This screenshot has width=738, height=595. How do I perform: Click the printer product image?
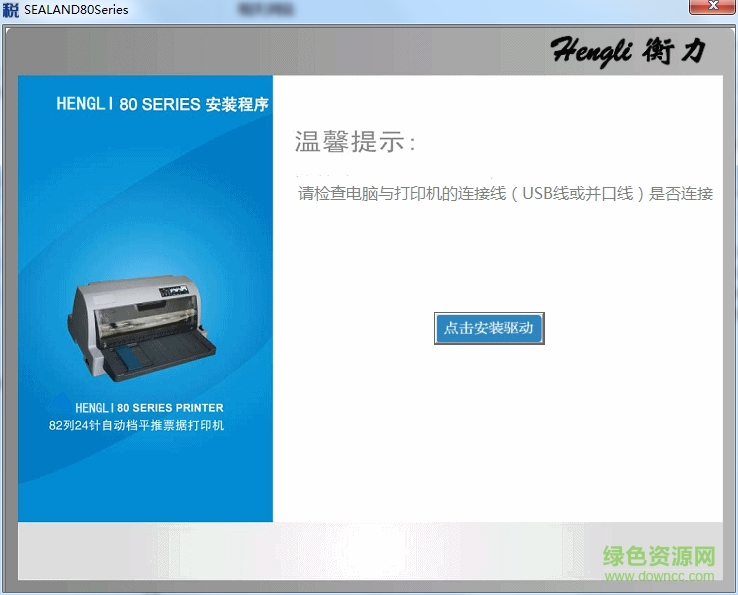click(x=142, y=328)
